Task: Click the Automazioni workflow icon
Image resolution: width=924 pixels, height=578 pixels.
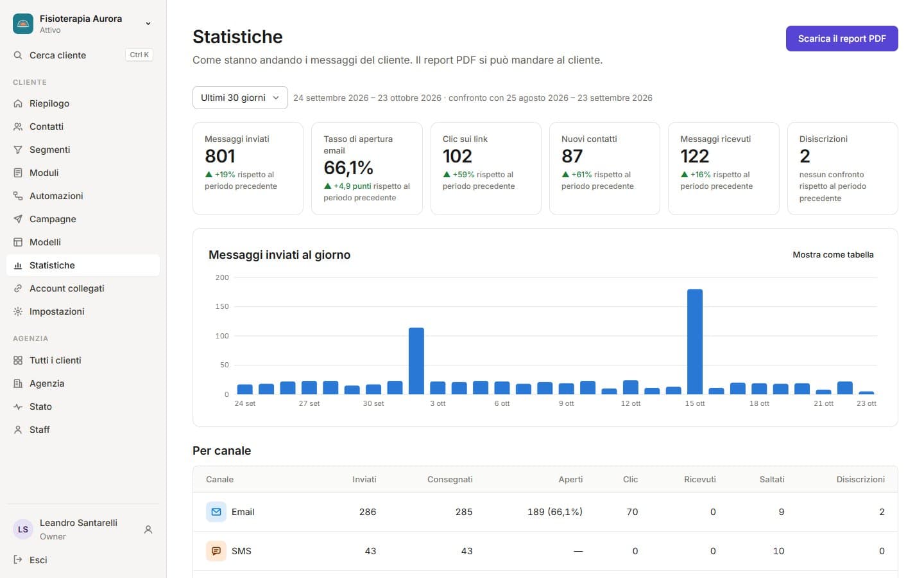Action: [x=18, y=196]
